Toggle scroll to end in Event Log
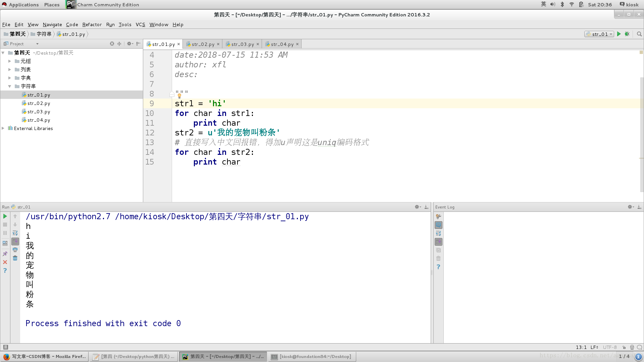Image resolution: width=644 pixels, height=362 pixels. coord(438,242)
